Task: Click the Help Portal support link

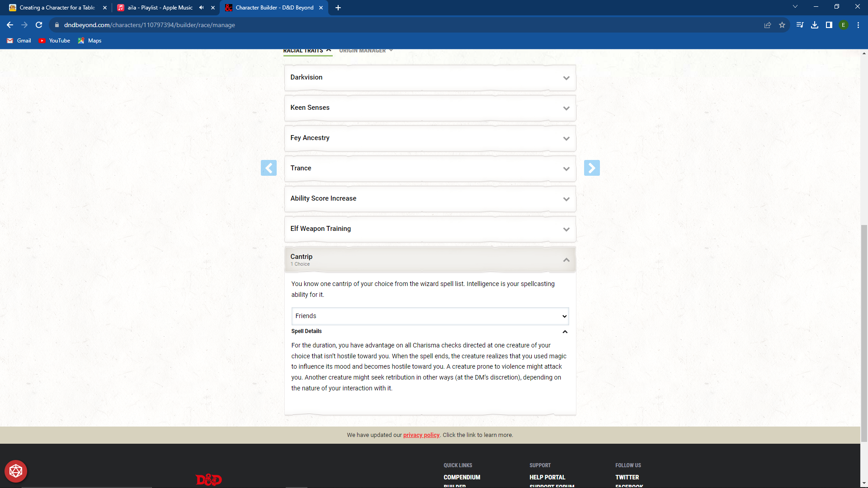Action: [x=547, y=477]
